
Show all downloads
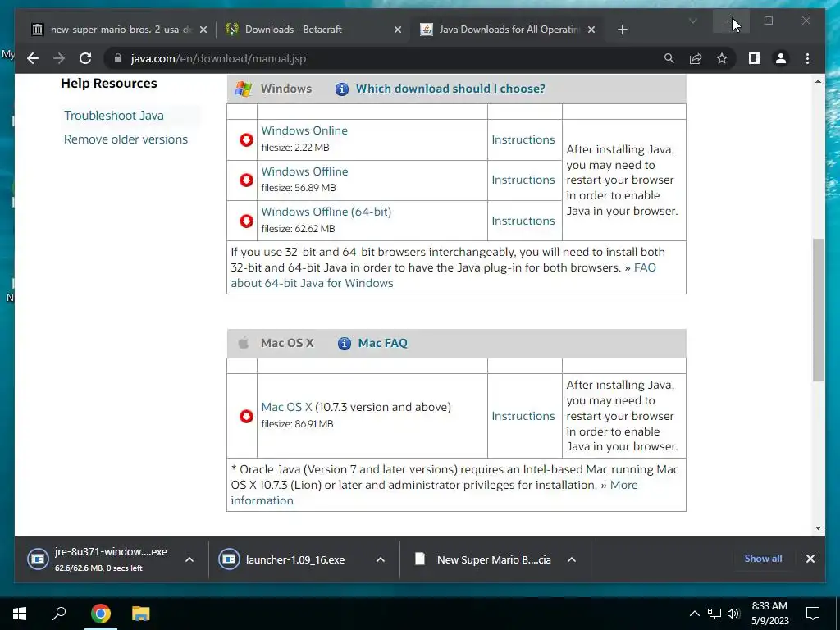click(763, 558)
